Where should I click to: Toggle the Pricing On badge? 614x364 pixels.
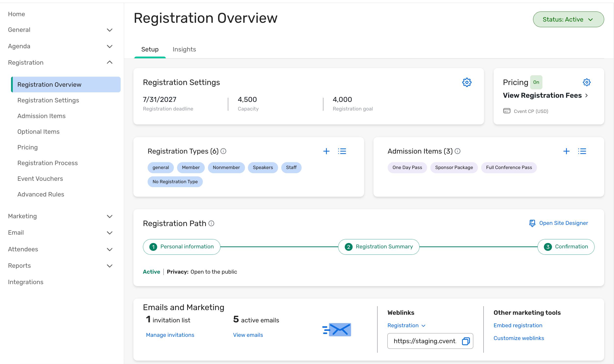pos(536,82)
